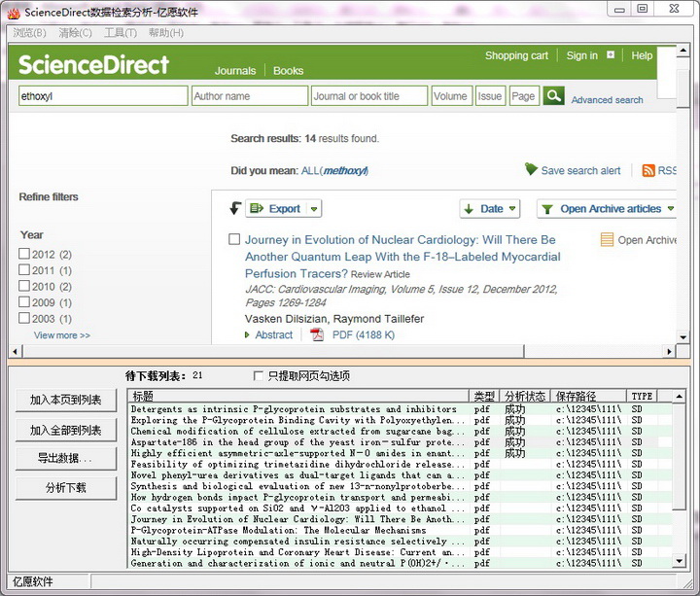Open the Advanced search link

[x=607, y=100]
